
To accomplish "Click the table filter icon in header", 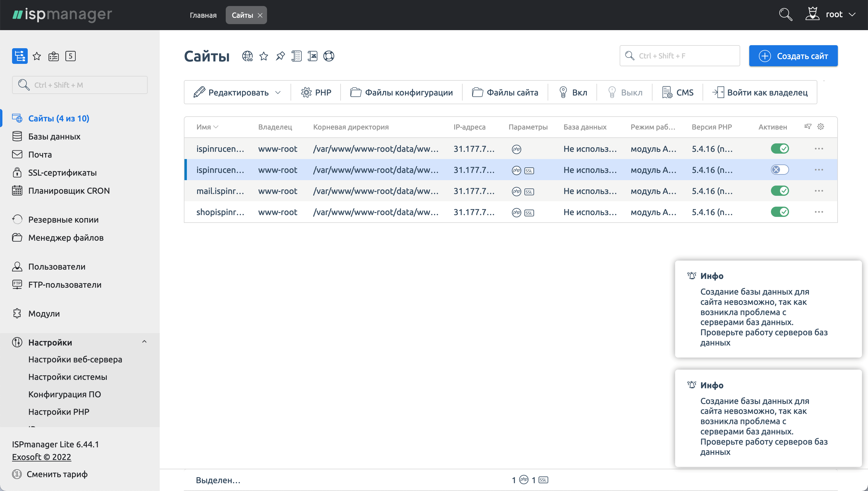I will (x=808, y=127).
